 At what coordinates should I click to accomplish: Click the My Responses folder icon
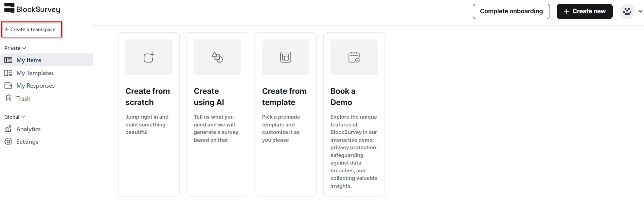pos(8,86)
